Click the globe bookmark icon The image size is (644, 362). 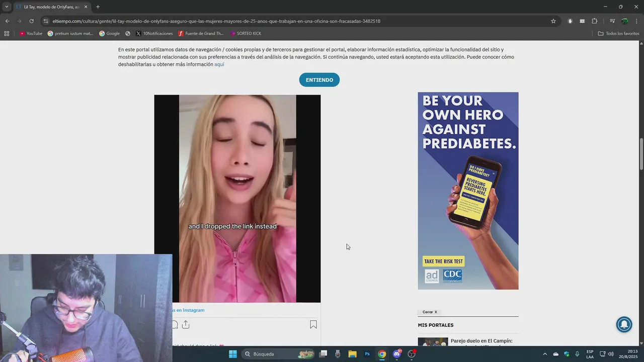[x=128, y=34]
